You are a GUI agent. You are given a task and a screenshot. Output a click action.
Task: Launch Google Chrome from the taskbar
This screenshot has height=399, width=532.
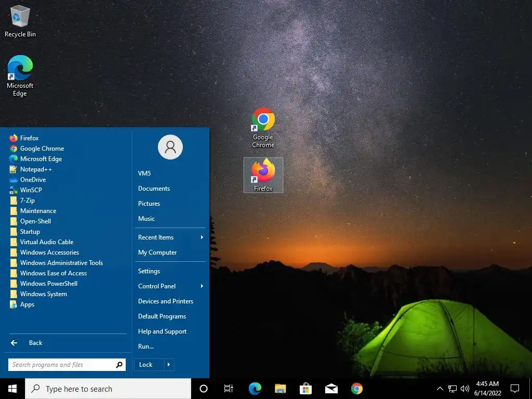tap(356, 389)
